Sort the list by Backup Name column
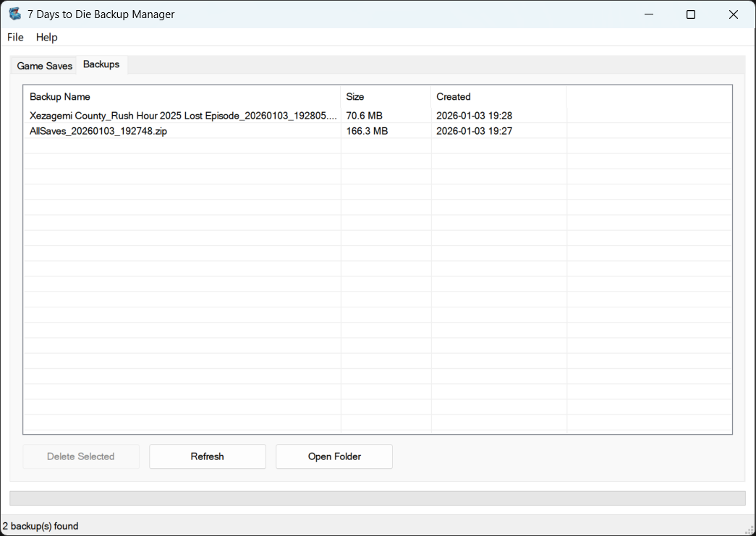The height and width of the screenshot is (536, 756). tap(181, 96)
